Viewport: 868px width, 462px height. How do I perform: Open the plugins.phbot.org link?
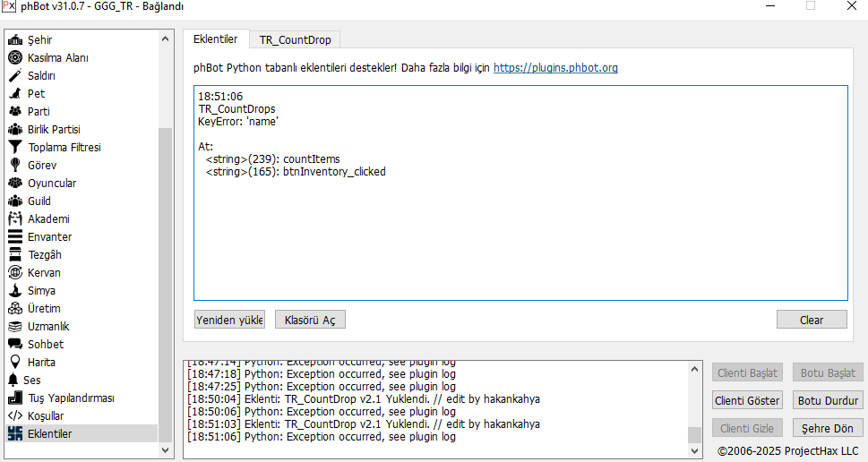555,68
